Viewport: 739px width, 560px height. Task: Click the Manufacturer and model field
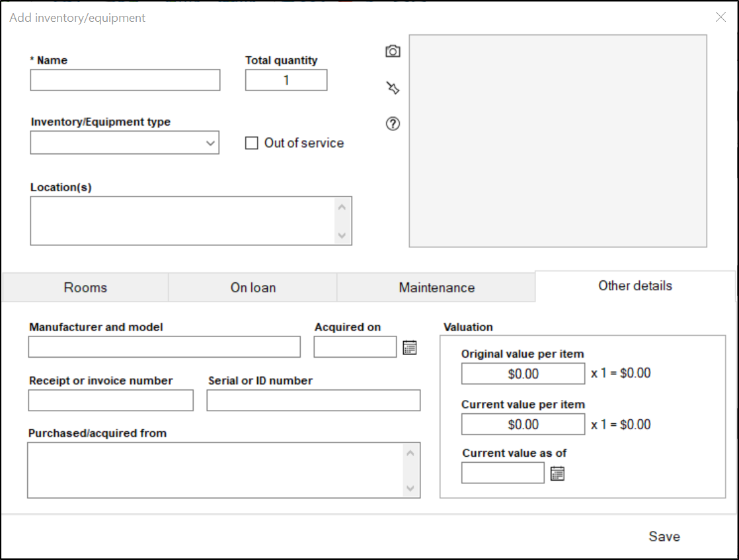(164, 347)
